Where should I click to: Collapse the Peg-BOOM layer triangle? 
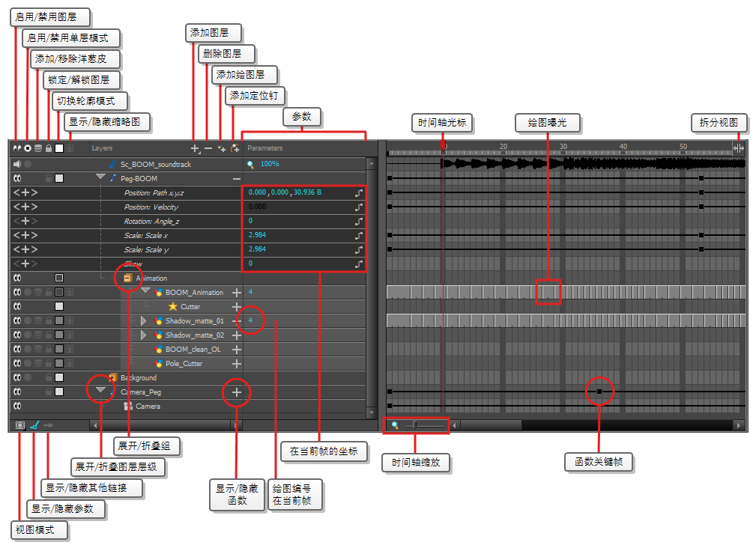[100, 177]
